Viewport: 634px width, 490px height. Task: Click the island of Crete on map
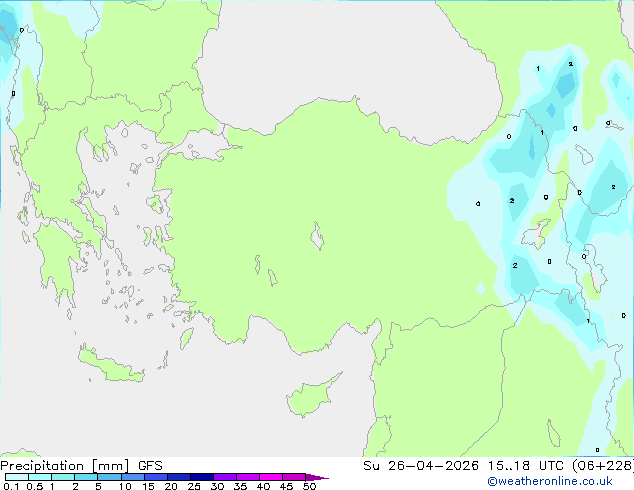110,365
